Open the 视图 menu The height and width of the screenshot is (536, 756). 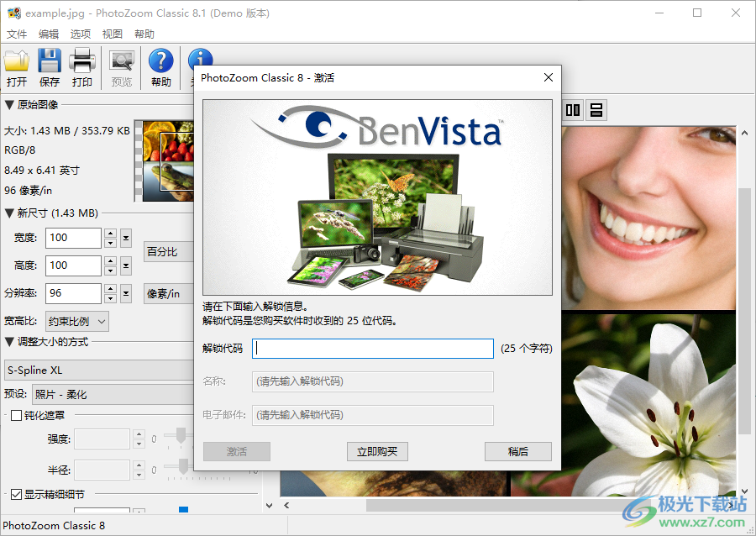pyautogui.click(x=113, y=34)
